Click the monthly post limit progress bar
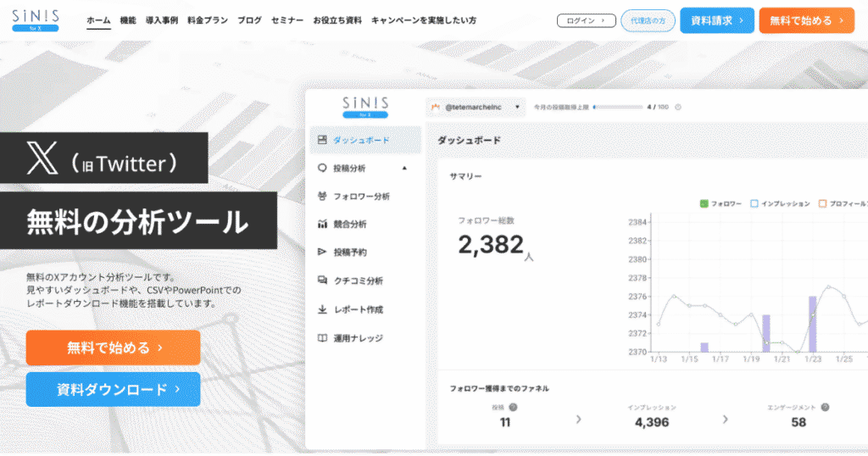 [x=618, y=107]
